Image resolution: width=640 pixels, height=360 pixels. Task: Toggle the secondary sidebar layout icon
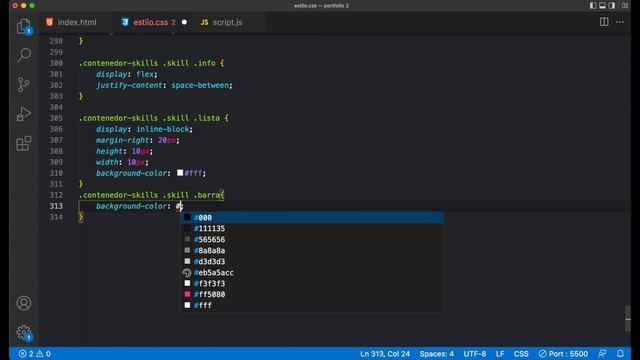[611, 6]
